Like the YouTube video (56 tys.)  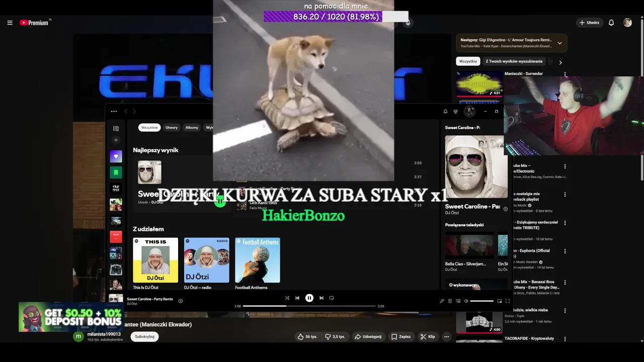[307, 337]
